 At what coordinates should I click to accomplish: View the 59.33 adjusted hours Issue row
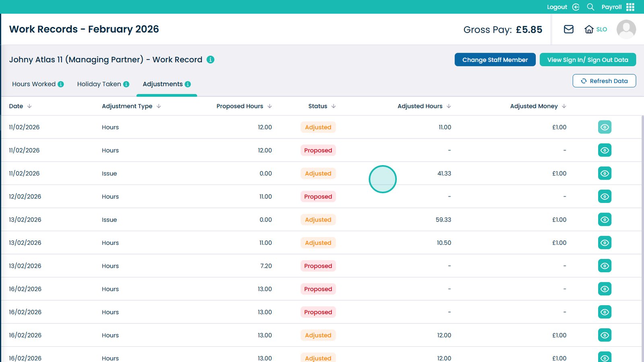(x=605, y=219)
